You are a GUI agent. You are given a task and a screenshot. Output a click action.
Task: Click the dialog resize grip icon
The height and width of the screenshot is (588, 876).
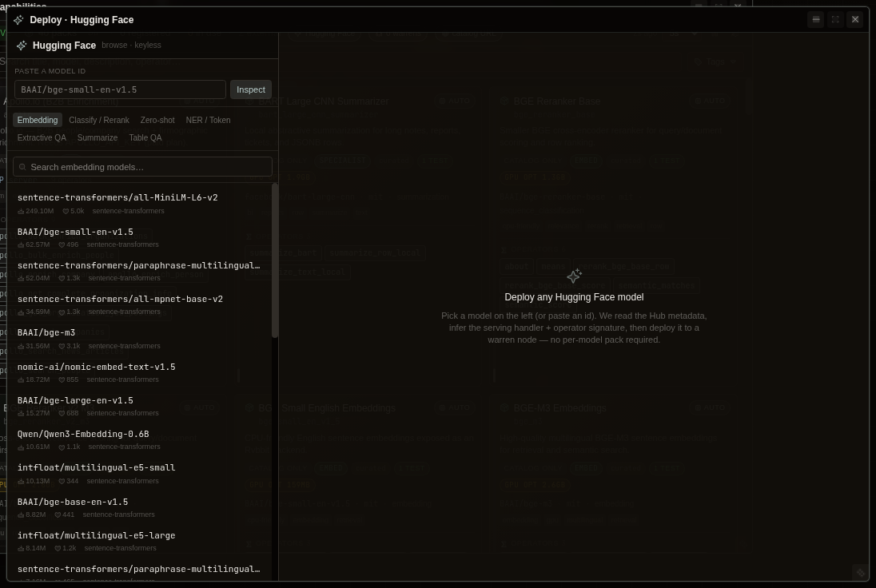860,572
